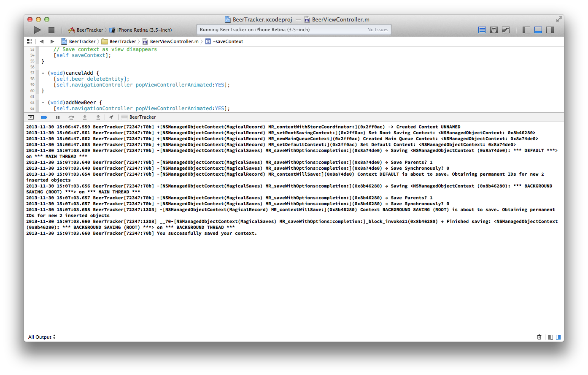The image size is (588, 375).
Task: Hide the debug area using the debug bar toggle
Action: (31, 117)
